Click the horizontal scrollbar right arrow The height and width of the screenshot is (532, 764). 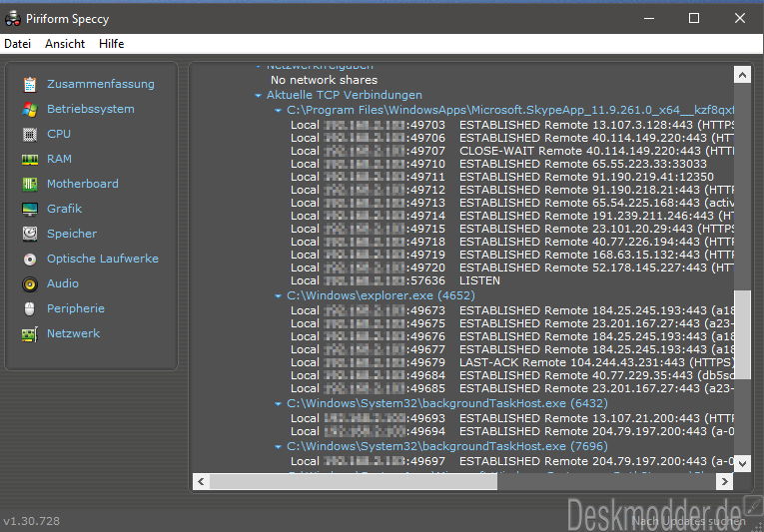click(724, 482)
